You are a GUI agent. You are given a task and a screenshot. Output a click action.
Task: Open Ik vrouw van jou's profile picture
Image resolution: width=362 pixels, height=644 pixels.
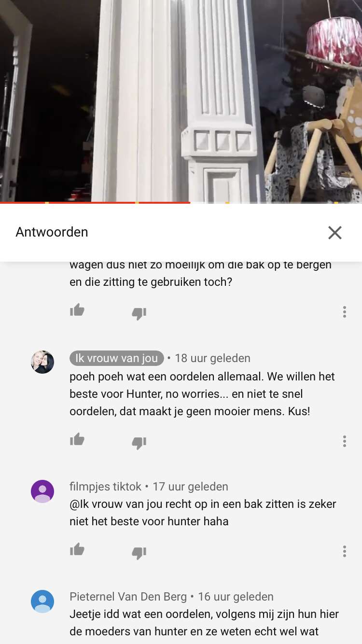(x=42, y=362)
